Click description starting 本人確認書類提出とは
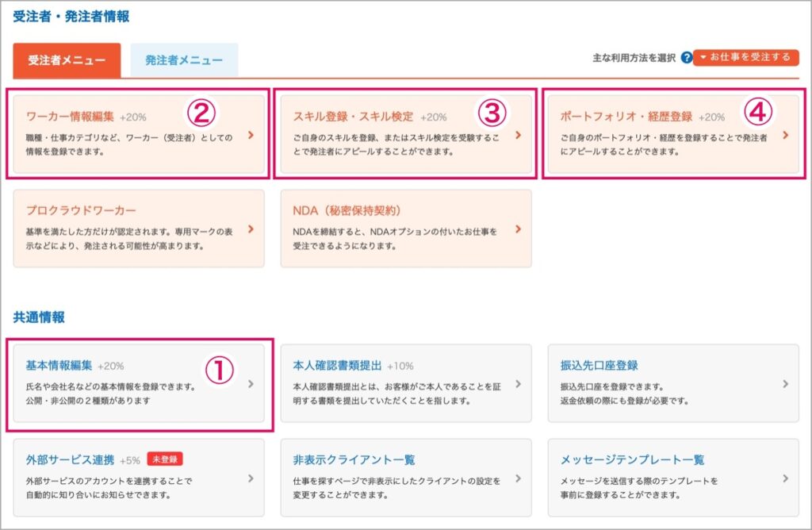The width and height of the screenshot is (812, 530). coord(397,394)
